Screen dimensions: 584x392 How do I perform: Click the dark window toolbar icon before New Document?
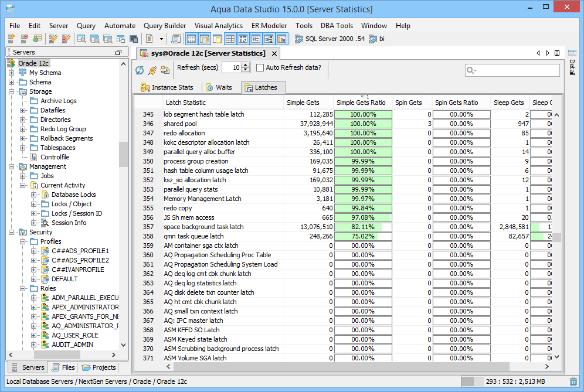coord(134,39)
